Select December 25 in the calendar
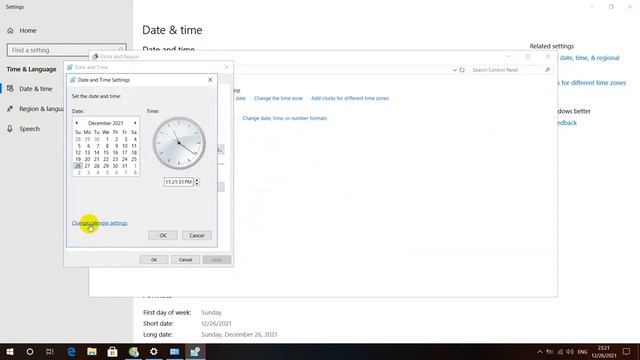Screen dimensions: 640x360 pyautogui.click(x=134, y=159)
